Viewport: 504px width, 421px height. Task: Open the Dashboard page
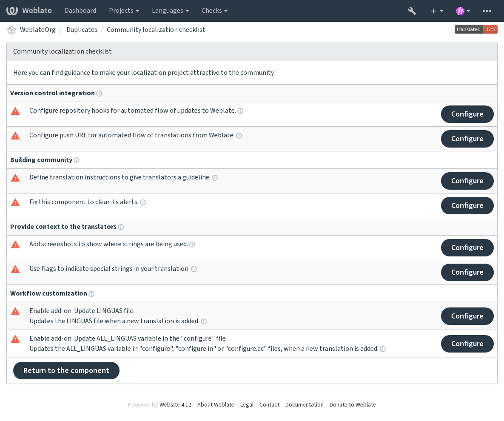point(80,11)
